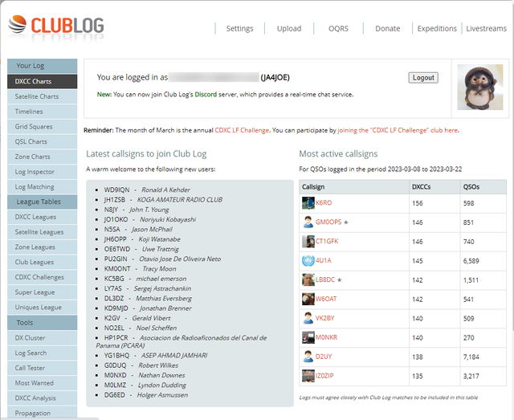Open the CT1GFK callsign link

coord(327,241)
